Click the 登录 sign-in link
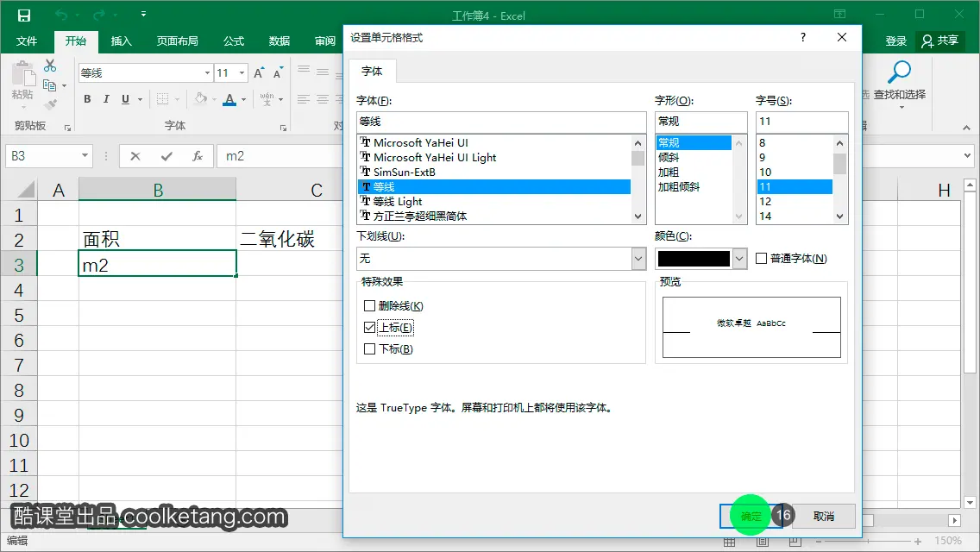Screen dimensions: 980x552 (895, 41)
